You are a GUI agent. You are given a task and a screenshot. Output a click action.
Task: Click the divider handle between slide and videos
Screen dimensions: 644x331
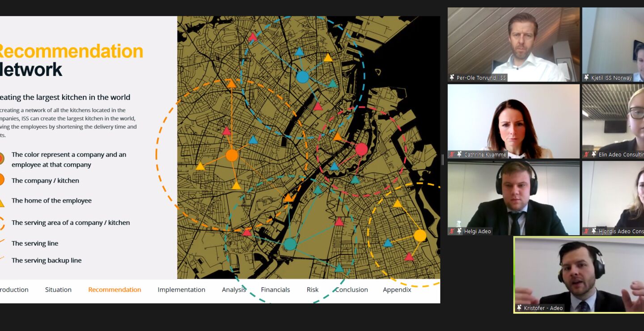443,160
